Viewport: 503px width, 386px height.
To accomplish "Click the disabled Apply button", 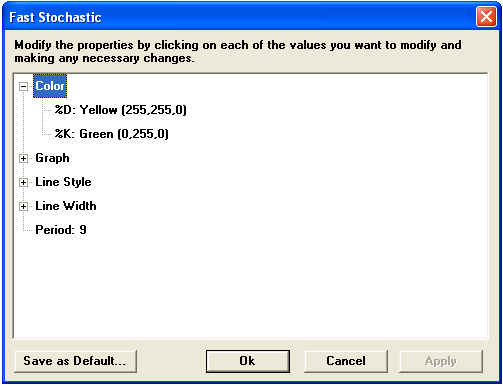I will pyautogui.click(x=441, y=361).
